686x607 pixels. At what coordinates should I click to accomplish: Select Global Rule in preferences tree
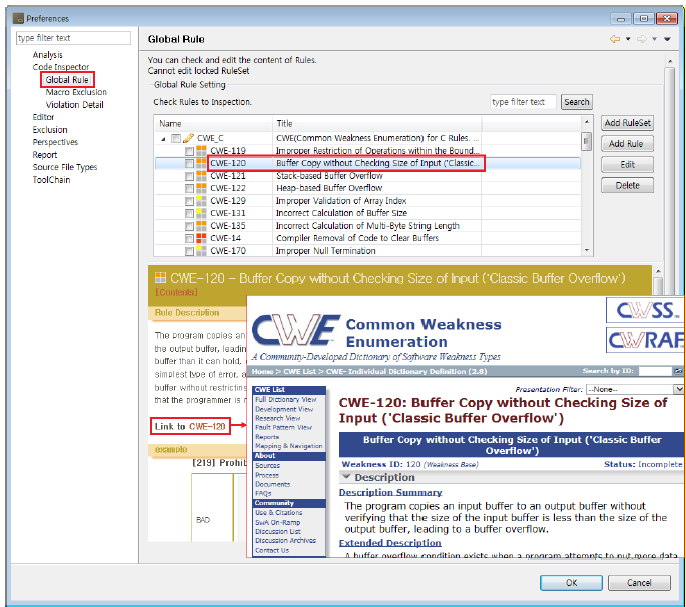pyautogui.click(x=67, y=80)
